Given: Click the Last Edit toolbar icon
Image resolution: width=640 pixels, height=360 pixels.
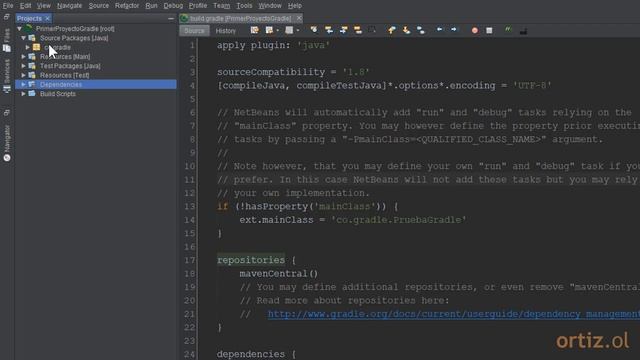Looking at the screenshot, I should pyautogui.click(x=254, y=30).
